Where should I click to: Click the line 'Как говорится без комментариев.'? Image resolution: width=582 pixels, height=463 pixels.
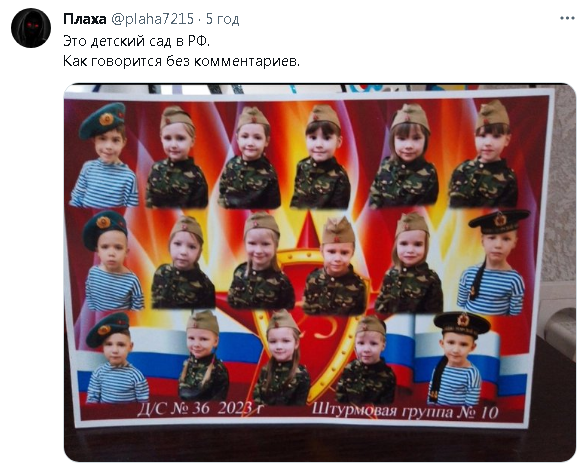pos(181,61)
